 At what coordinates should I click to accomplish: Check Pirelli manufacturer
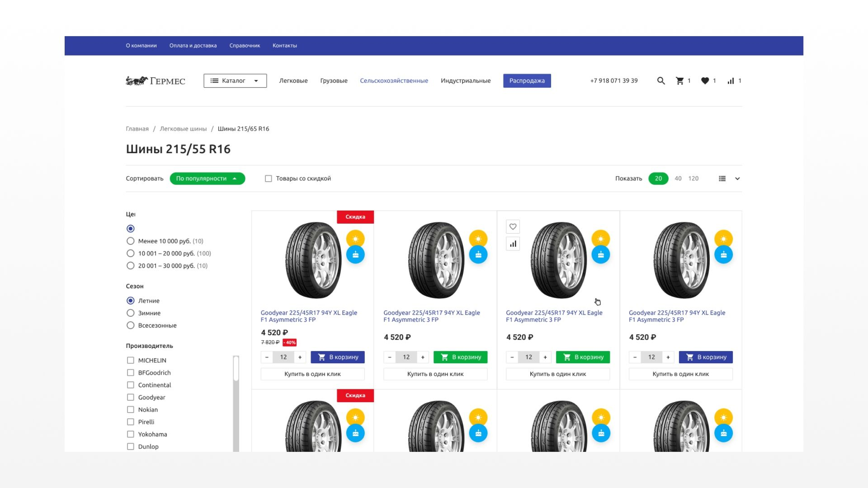coord(130,422)
